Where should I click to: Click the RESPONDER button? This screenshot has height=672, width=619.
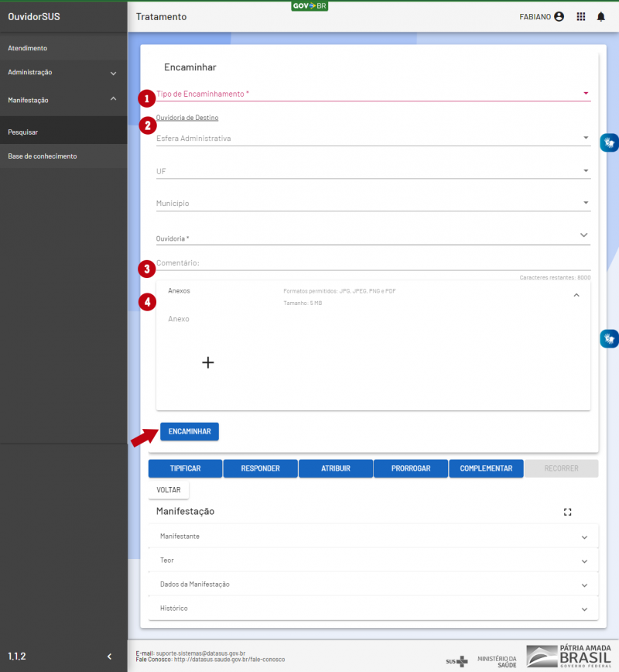[260, 468]
